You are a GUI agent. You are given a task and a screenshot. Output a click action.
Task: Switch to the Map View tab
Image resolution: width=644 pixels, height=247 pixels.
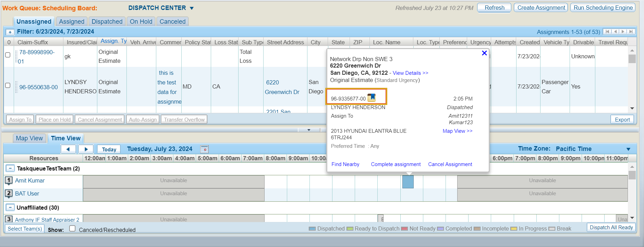click(x=29, y=138)
